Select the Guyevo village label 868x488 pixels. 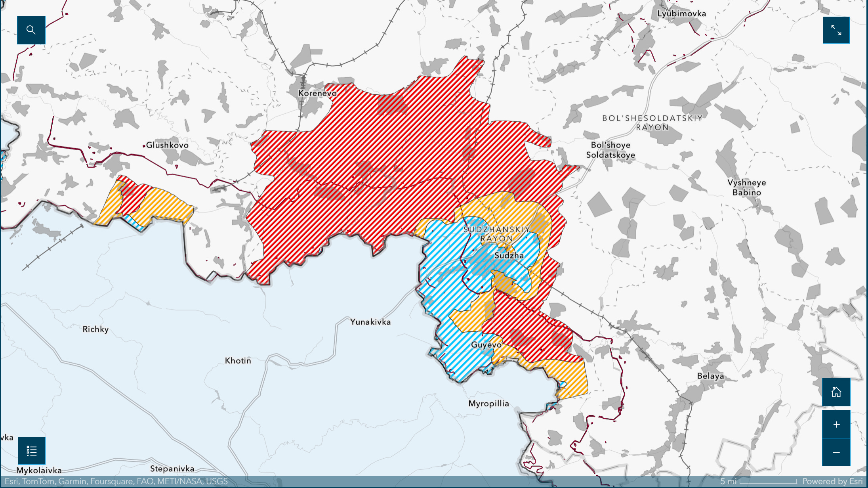pos(486,345)
